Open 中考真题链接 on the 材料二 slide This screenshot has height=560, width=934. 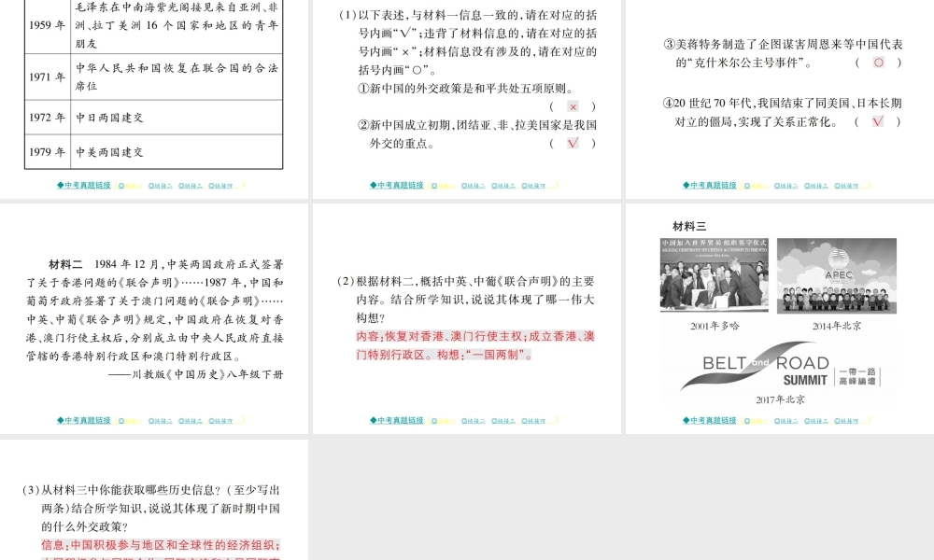pos(84,421)
